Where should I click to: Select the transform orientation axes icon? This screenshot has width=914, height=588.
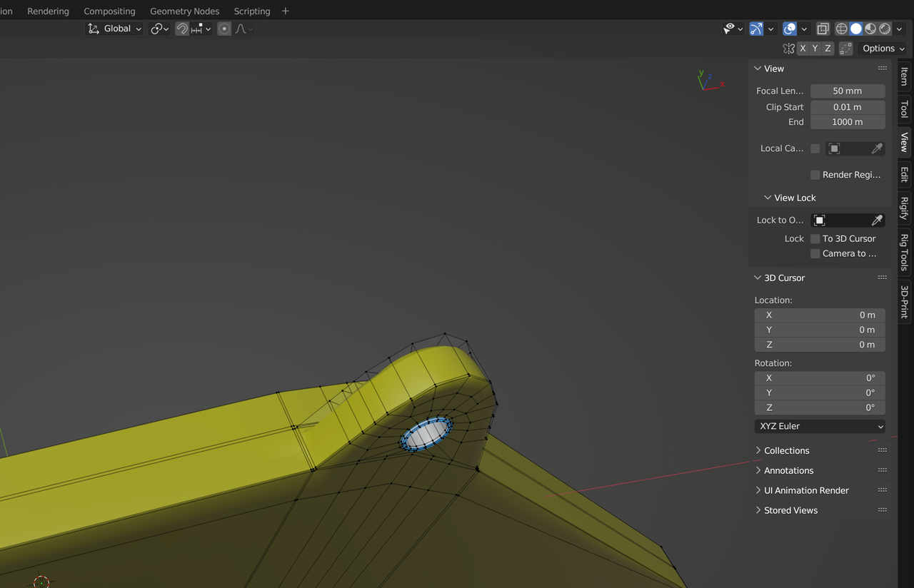tap(92, 29)
